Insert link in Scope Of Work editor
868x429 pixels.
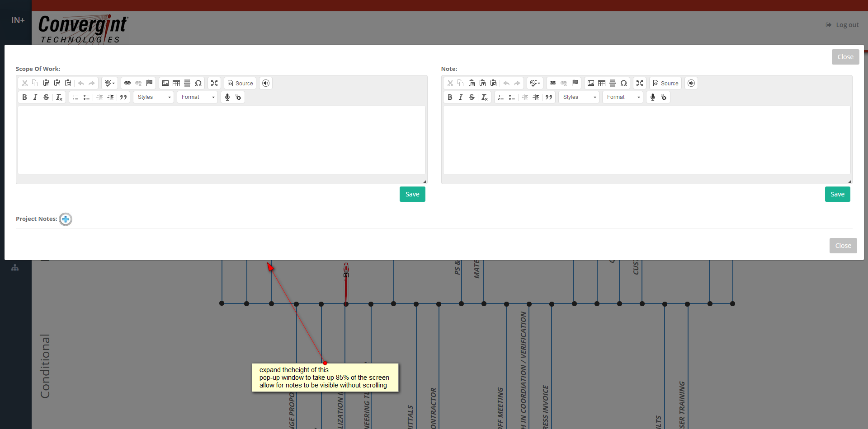[127, 83]
